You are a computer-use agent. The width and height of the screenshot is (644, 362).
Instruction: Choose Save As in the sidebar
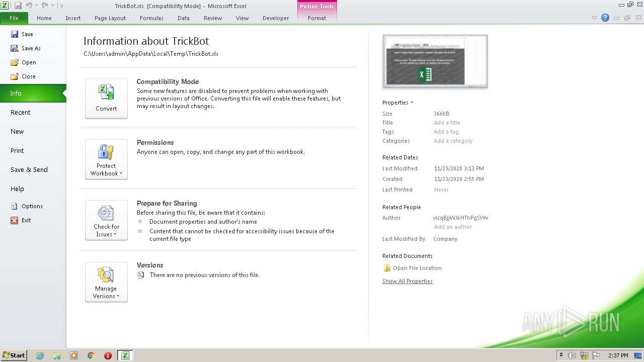[26, 48]
